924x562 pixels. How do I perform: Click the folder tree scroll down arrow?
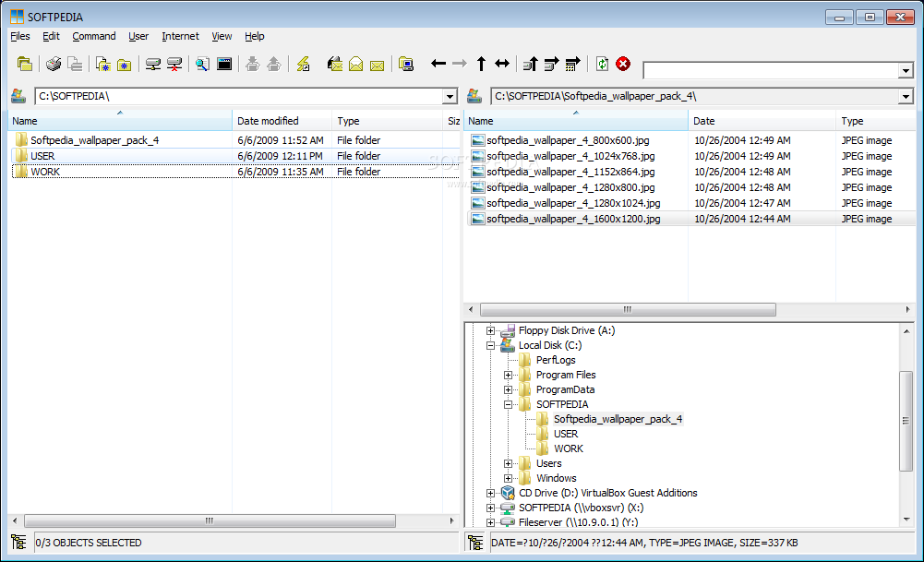tap(906, 520)
